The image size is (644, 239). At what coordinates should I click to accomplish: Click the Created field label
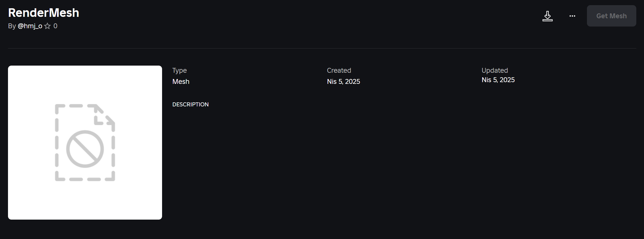[339, 70]
